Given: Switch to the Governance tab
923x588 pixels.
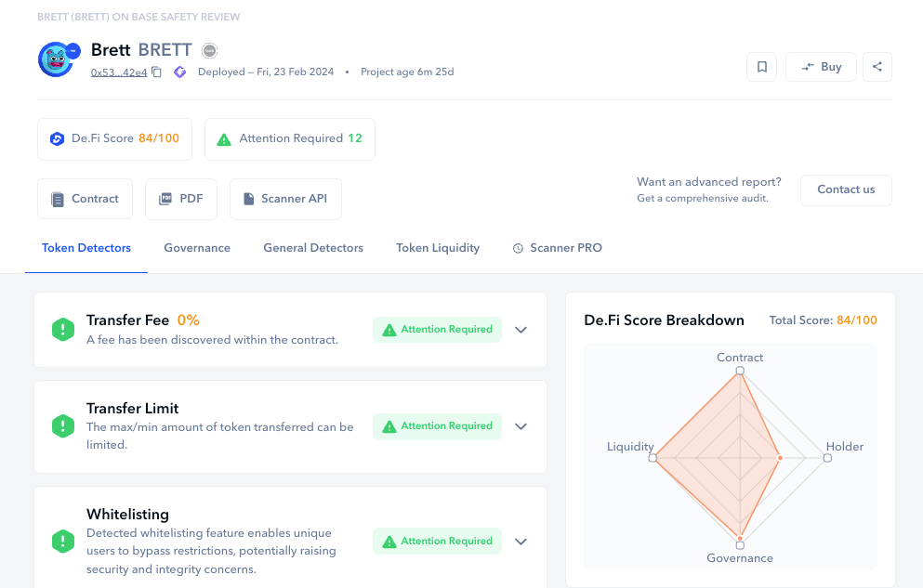Looking at the screenshot, I should coord(197,248).
